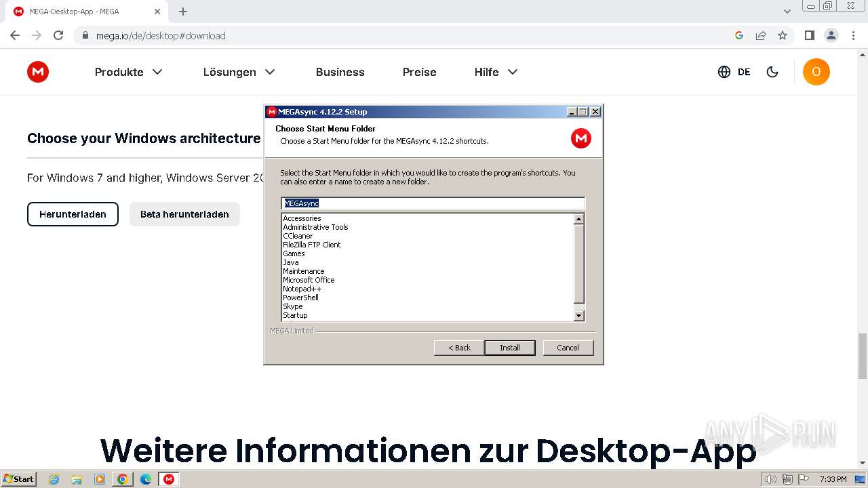Open Internet Explorer from taskbar
The image size is (868, 488).
[x=54, y=479]
